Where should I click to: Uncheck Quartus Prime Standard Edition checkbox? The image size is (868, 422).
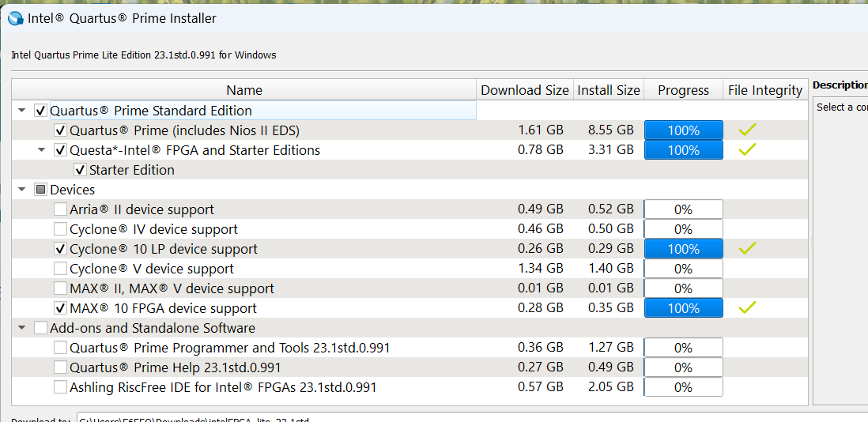coord(41,111)
